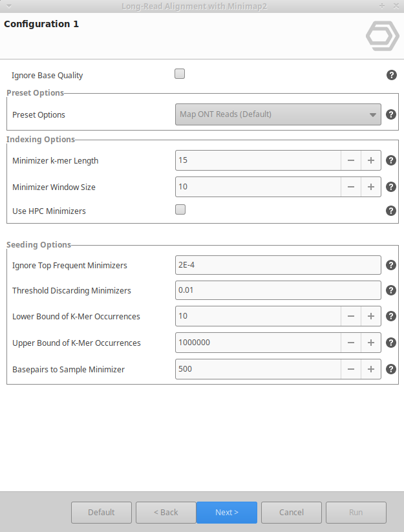The image size is (404, 532).
Task: View help for Use HPC Minimizers
Action: point(391,211)
